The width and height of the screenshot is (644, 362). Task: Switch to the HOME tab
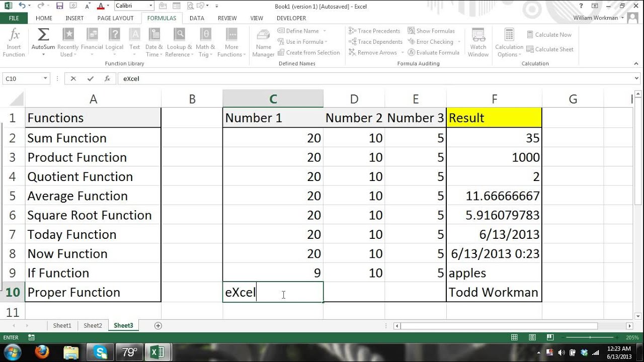(x=44, y=18)
